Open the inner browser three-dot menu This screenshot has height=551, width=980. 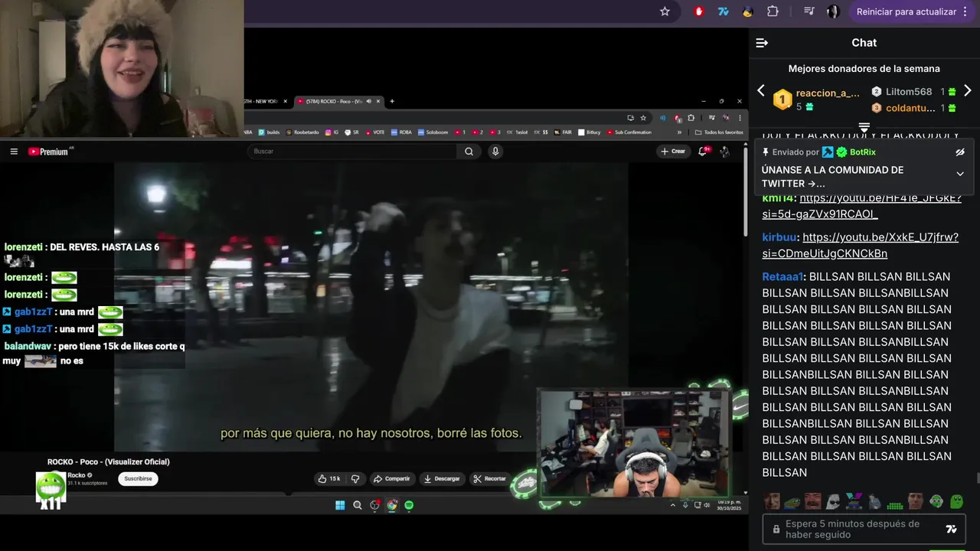point(740,118)
